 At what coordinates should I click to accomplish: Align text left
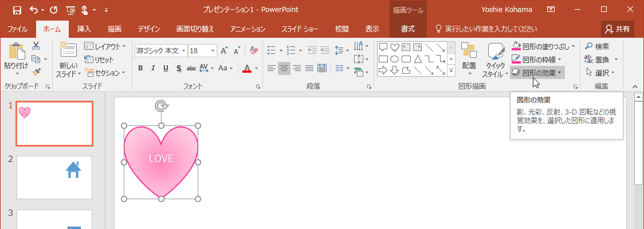coord(271,68)
